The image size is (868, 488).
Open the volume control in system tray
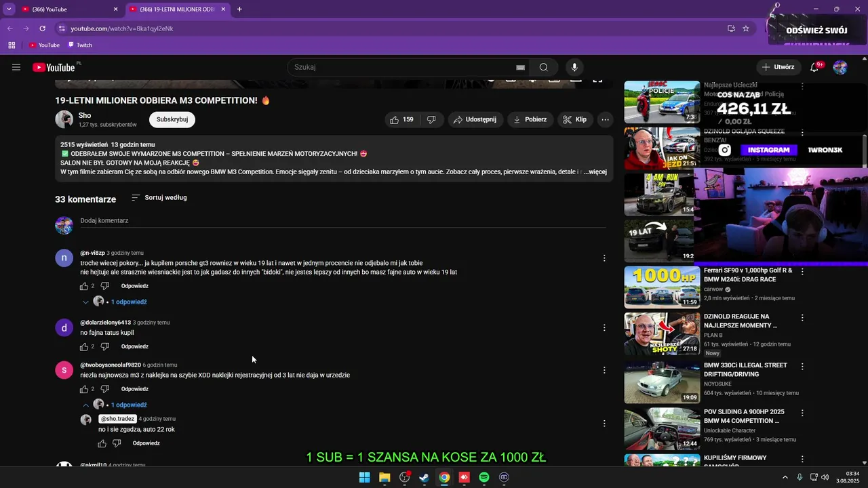tap(825, 477)
